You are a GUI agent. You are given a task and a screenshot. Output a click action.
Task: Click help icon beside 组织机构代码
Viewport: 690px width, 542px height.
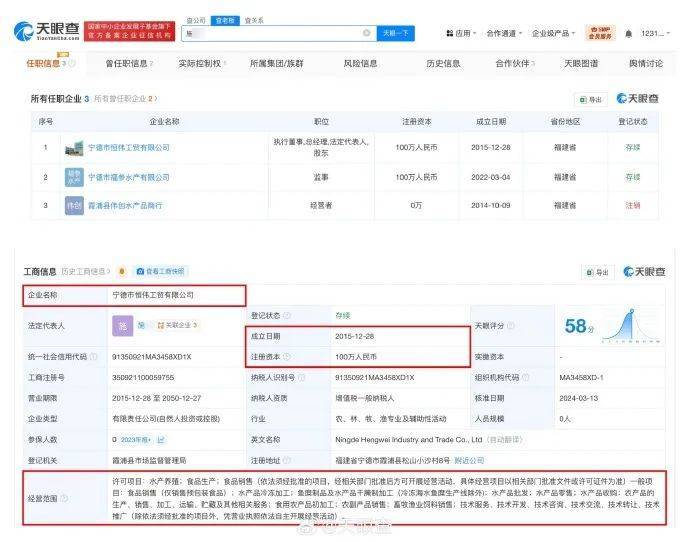coord(525,377)
